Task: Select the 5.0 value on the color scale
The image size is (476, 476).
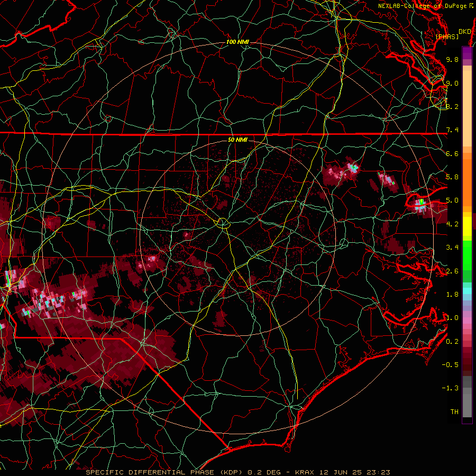Action: pyautogui.click(x=452, y=200)
